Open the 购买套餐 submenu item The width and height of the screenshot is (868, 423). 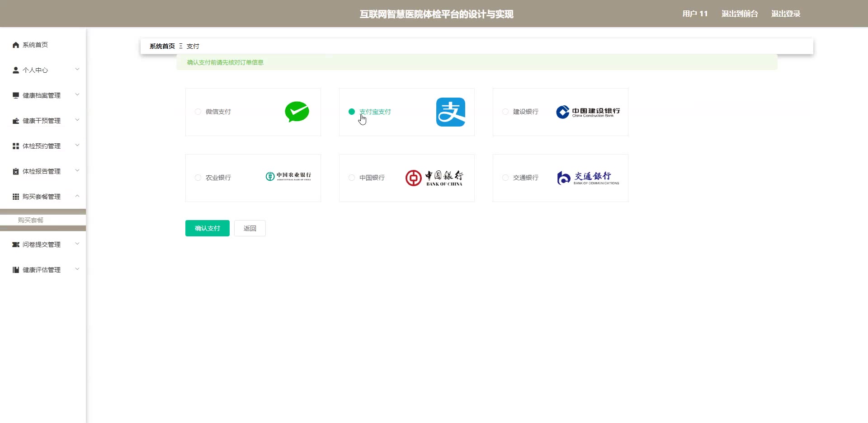point(43,220)
